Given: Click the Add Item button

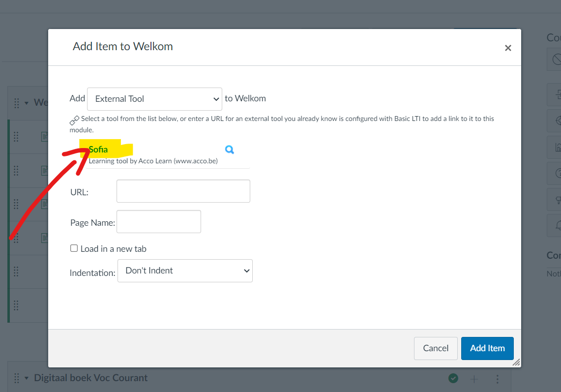Looking at the screenshot, I should 487,348.
